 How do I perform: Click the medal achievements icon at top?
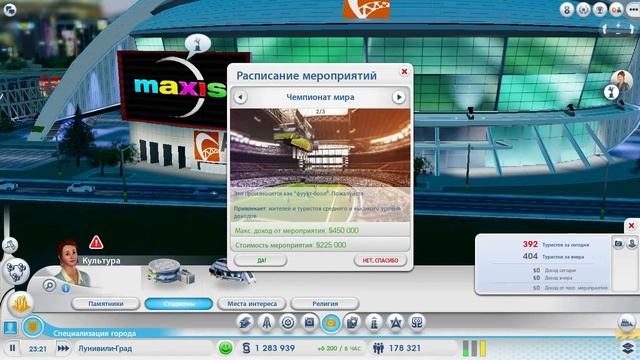coord(567,9)
